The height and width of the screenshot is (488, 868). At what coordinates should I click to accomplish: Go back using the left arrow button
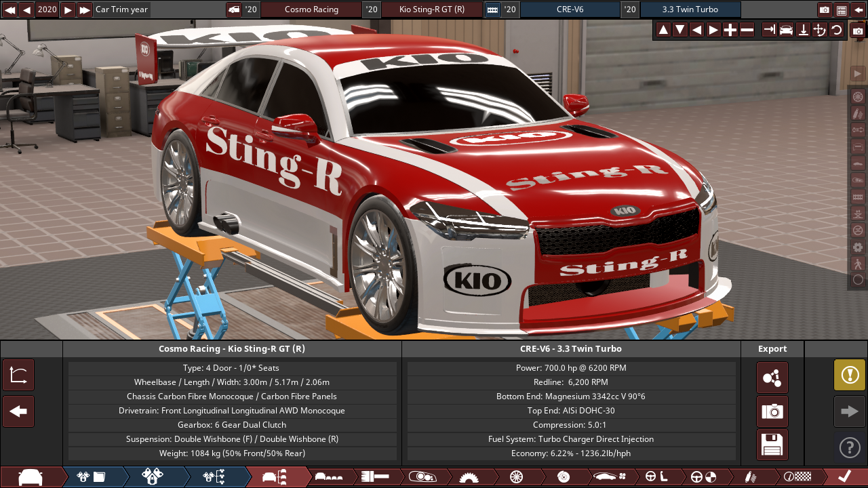pyautogui.click(x=18, y=411)
